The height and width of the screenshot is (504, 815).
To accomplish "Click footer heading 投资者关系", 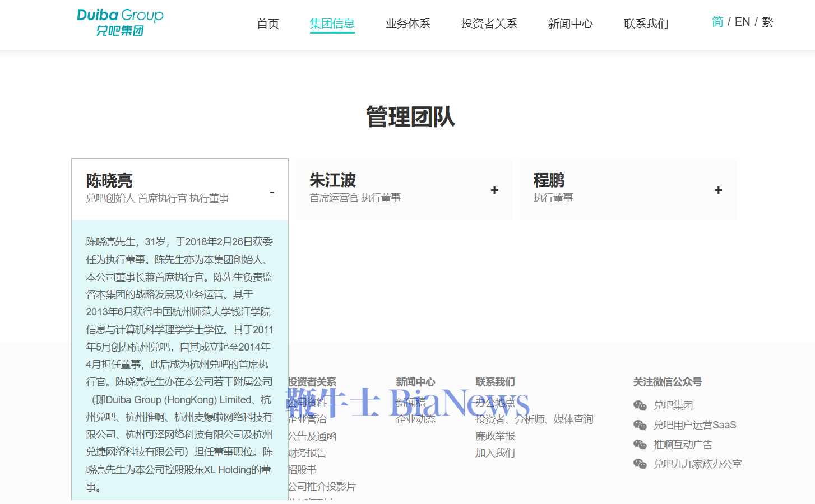I will [312, 382].
